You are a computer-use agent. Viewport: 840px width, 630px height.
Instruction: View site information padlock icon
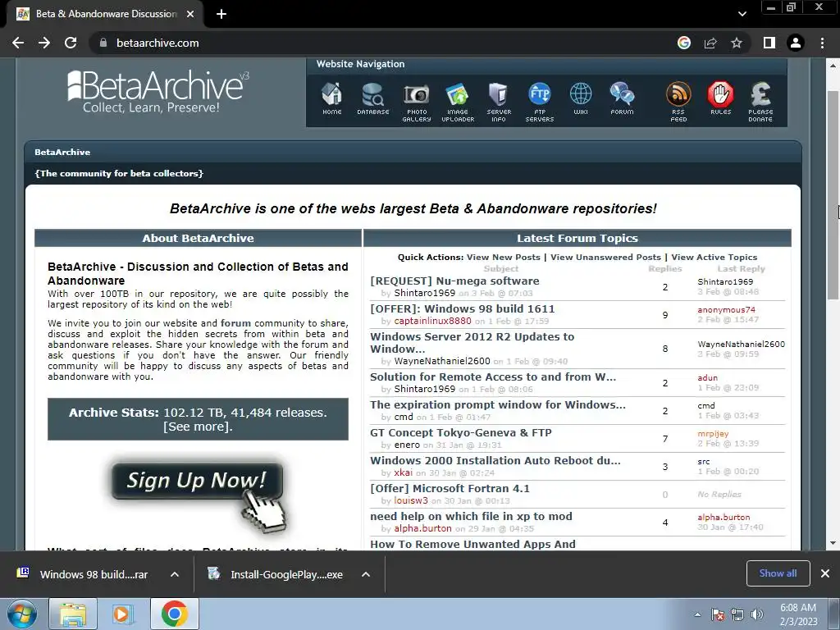(103, 43)
